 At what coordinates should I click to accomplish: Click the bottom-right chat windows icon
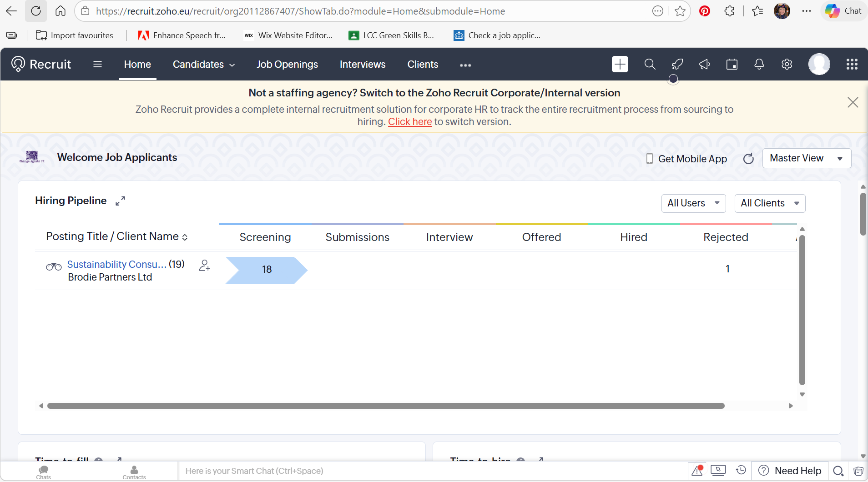(858, 471)
